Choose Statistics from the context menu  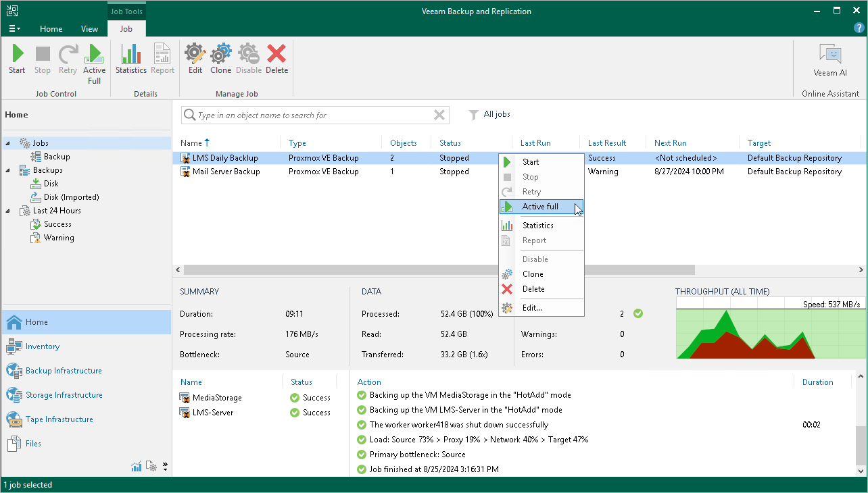click(x=537, y=226)
